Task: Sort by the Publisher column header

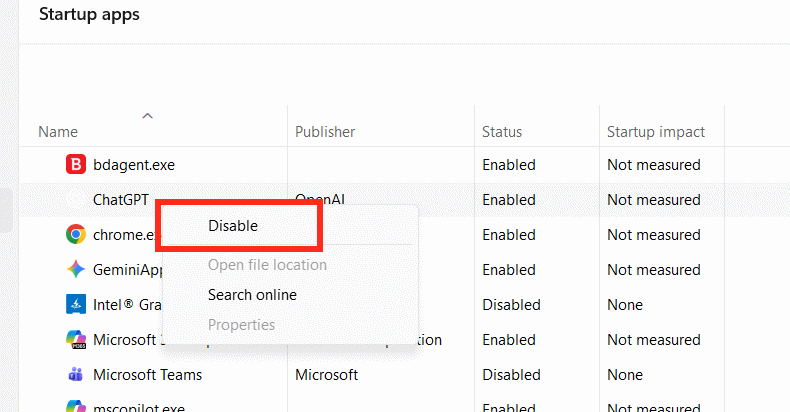Action: [x=325, y=132]
